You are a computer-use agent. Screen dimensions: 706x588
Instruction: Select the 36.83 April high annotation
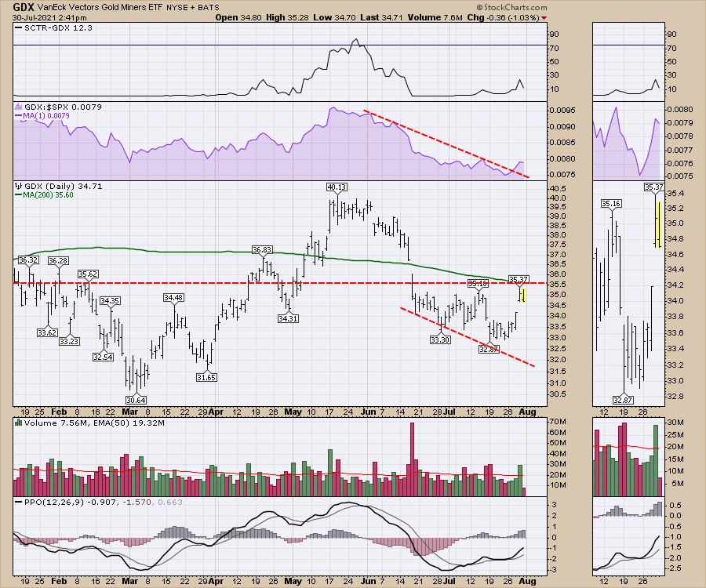262,249
